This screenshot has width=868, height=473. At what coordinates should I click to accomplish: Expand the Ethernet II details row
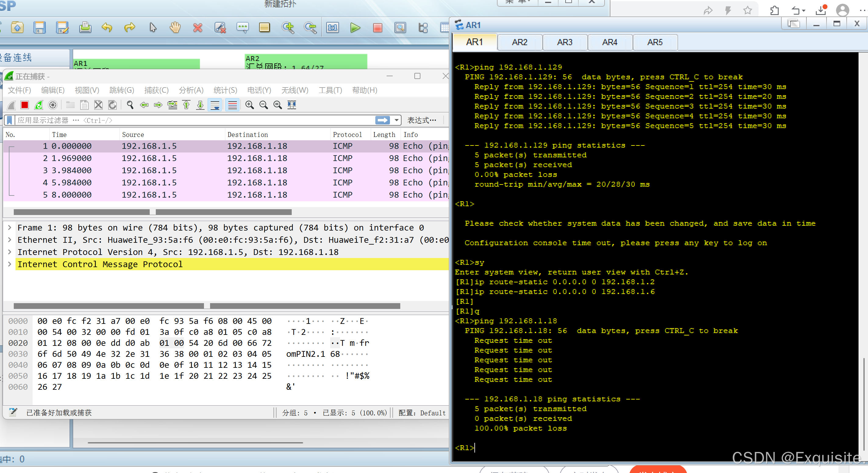10,240
